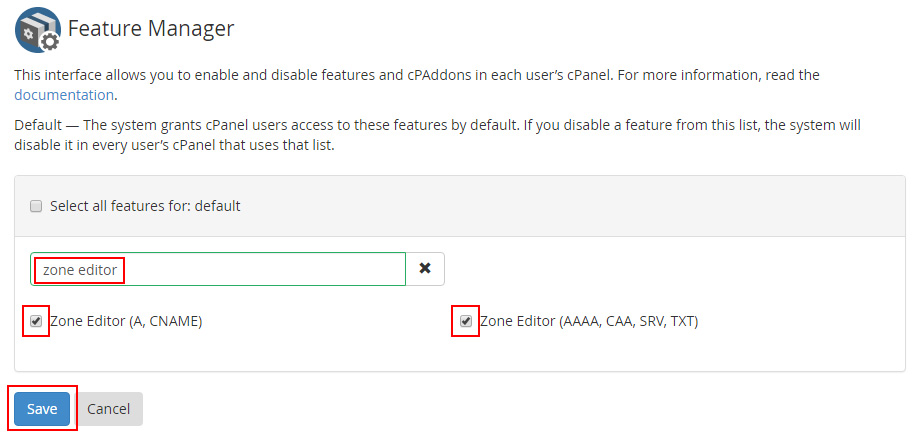This screenshot has width=922, height=446.
Task: Click the small gear on the Feature Manager icon
Action: [x=49, y=41]
